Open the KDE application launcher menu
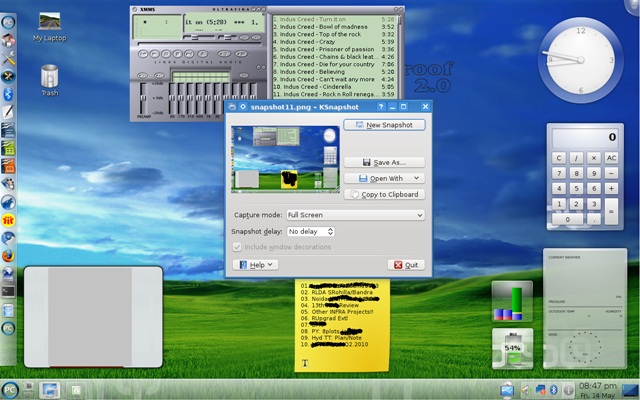 11,388
